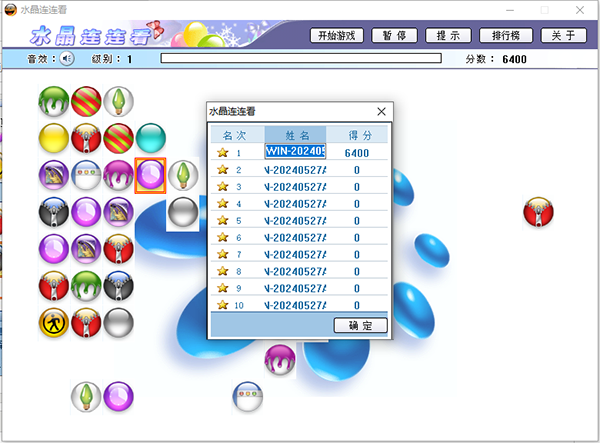Select the 0 score in the rank 3 row

(357, 187)
